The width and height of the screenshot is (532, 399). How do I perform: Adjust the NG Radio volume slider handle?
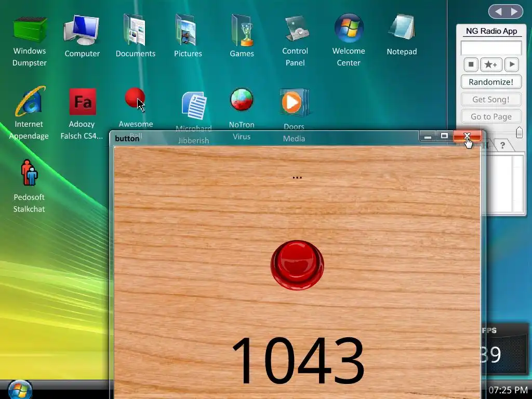[x=519, y=132]
